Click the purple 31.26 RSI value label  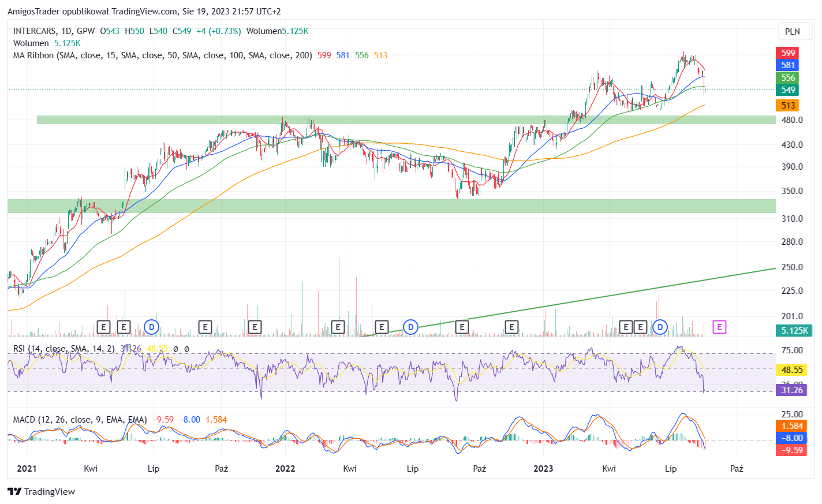792,390
